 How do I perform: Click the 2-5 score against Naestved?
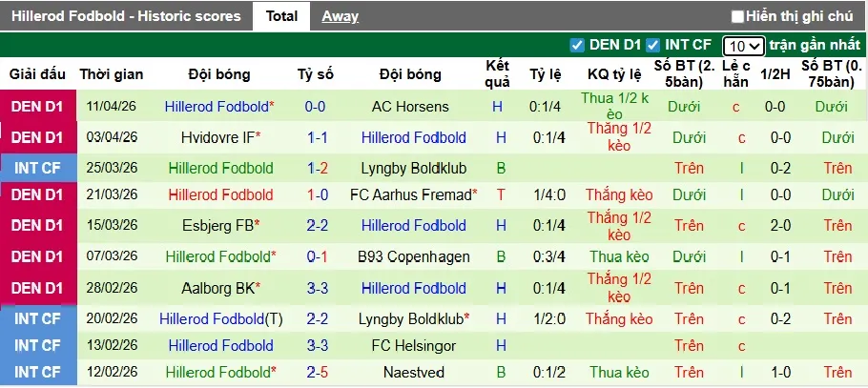coord(316,372)
